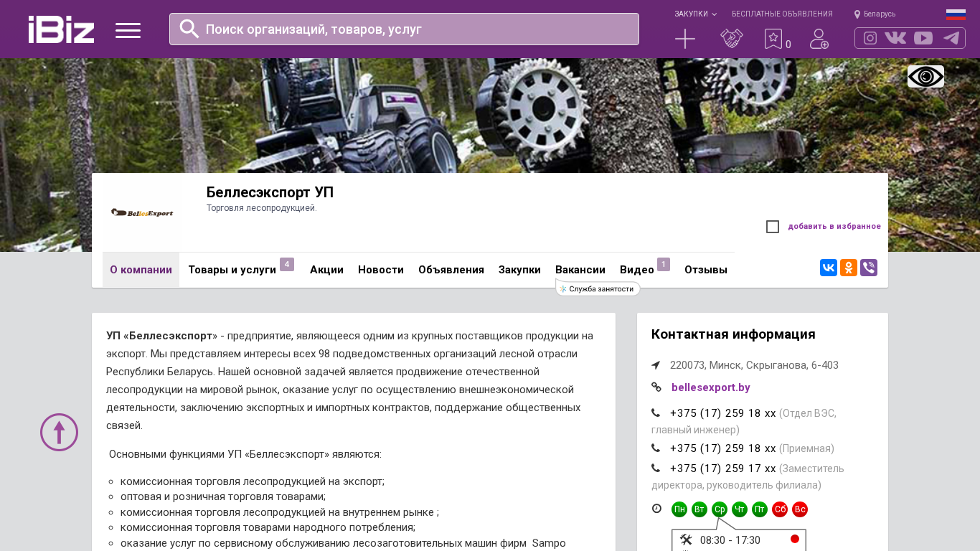Click the Контактная информация heading
This screenshot has height=551, width=980.
click(733, 334)
